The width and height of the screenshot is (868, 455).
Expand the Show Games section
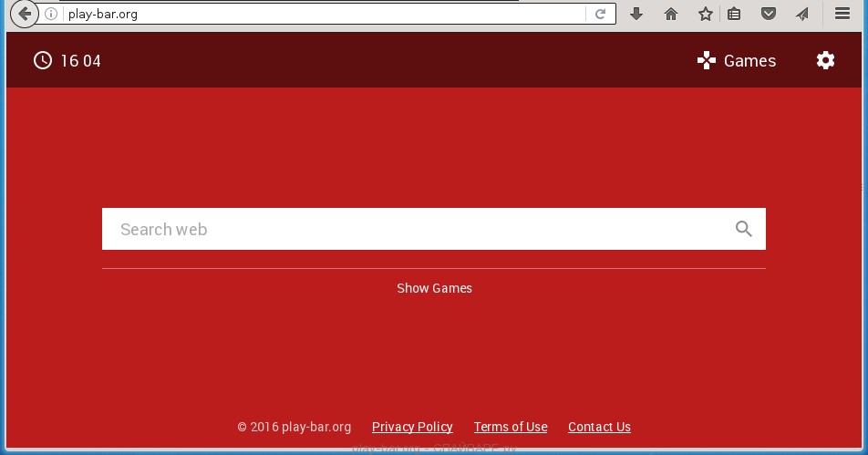coord(434,288)
